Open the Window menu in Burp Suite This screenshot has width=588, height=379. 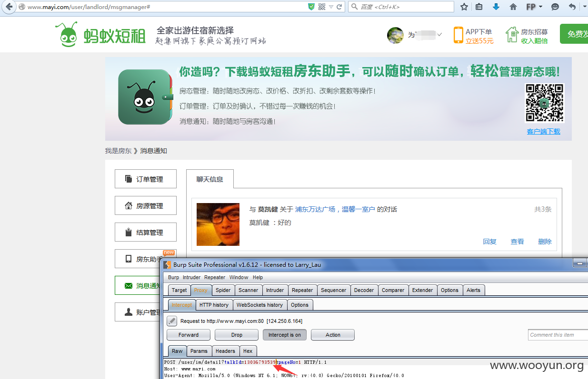point(239,277)
